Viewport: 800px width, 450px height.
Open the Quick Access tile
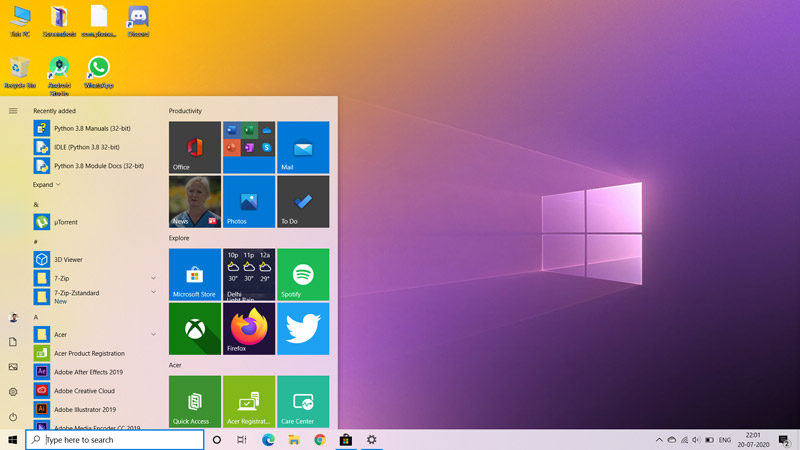click(x=195, y=402)
